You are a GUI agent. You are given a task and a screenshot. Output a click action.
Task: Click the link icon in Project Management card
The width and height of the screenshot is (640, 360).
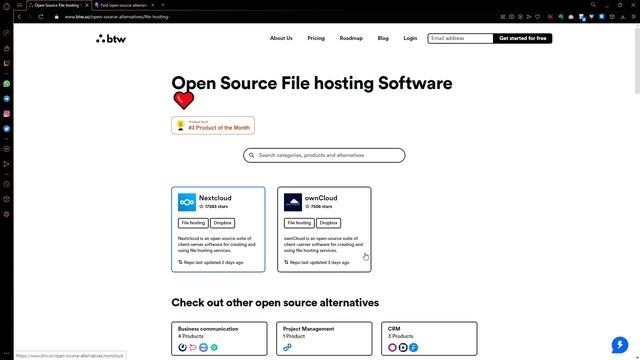tap(287, 347)
